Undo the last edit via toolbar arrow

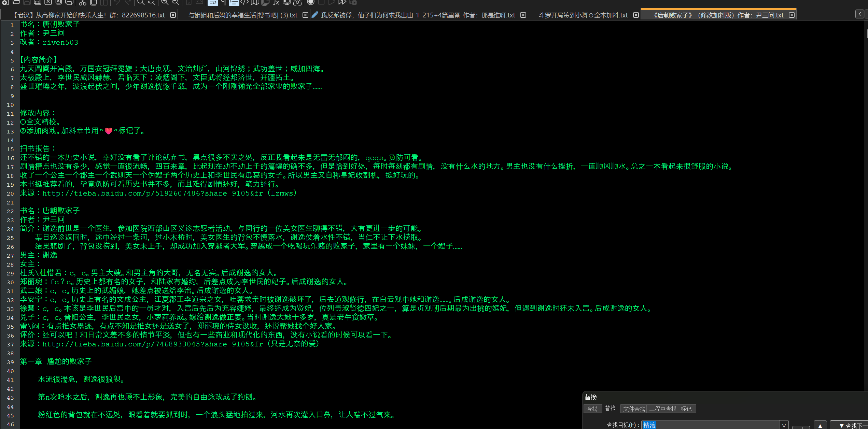(117, 2)
